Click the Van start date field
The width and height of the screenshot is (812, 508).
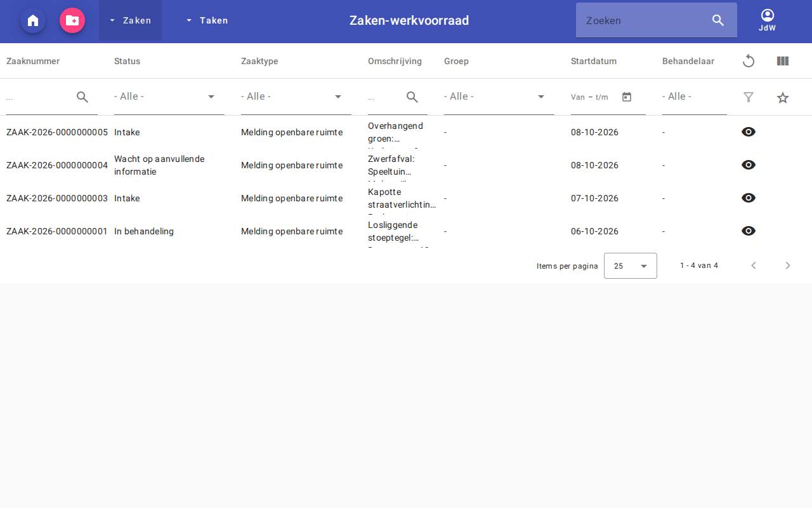coord(578,97)
